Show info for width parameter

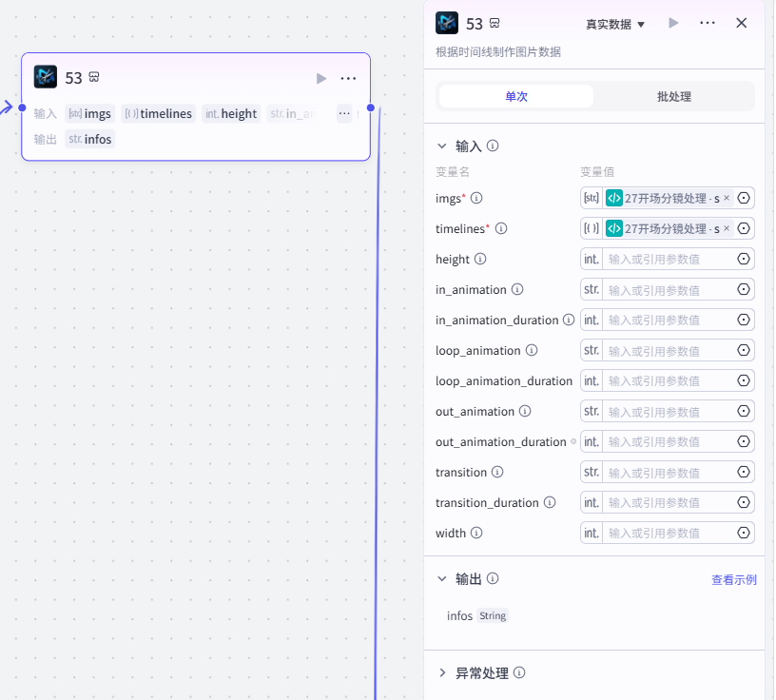tap(476, 533)
